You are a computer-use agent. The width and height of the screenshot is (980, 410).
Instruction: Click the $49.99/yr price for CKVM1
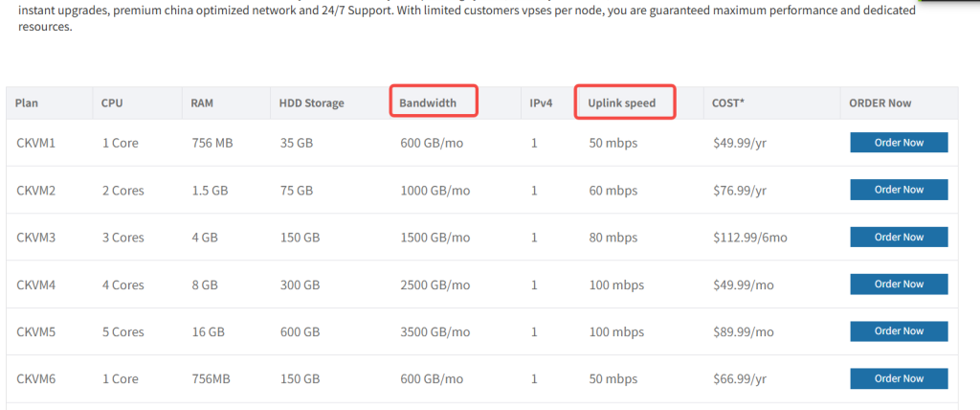[740, 143]
